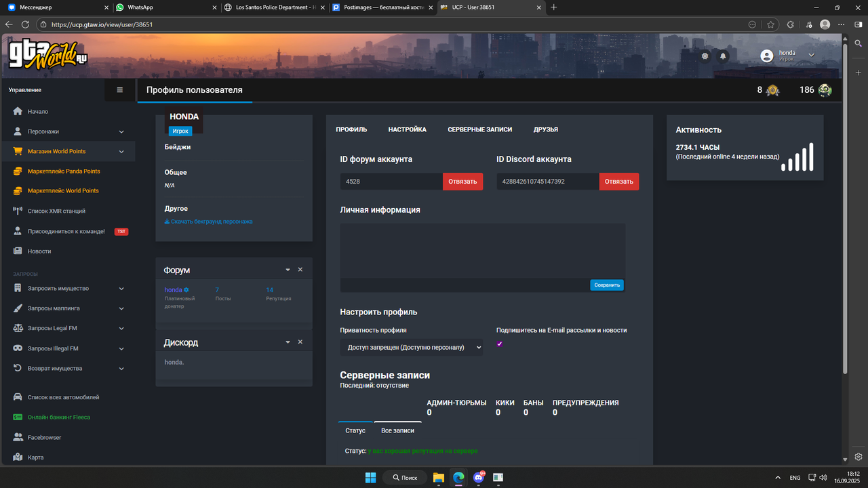The height and width of the screenshot is (488, 868).
Task: Open the Приватность профиля dropdown
Action: click(x=412, y=347)
